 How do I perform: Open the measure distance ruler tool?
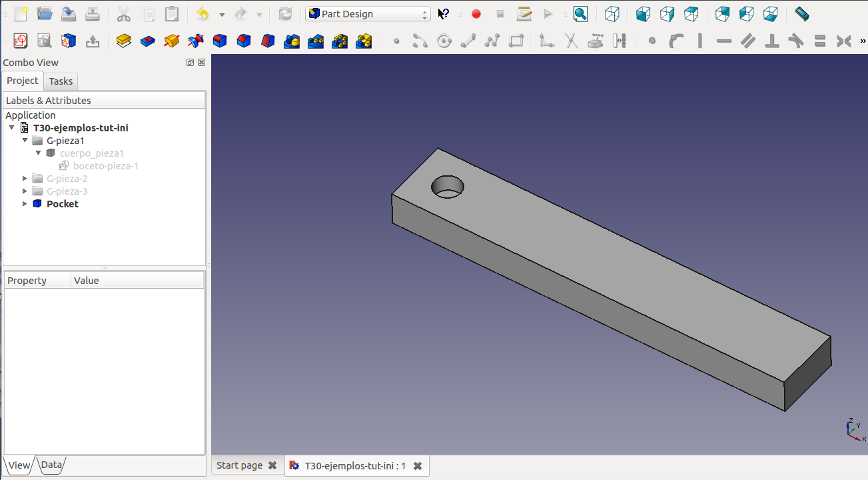coord(801,14)
